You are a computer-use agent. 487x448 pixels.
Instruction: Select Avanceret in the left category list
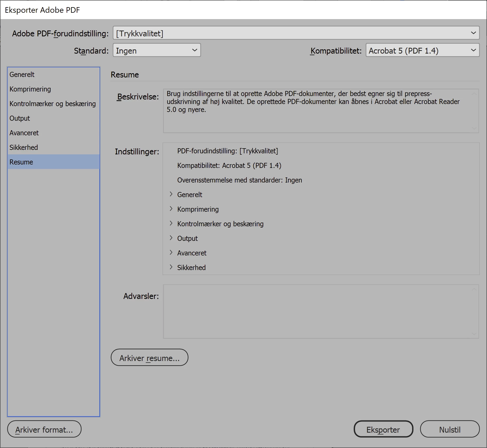[x=54, y=133]
